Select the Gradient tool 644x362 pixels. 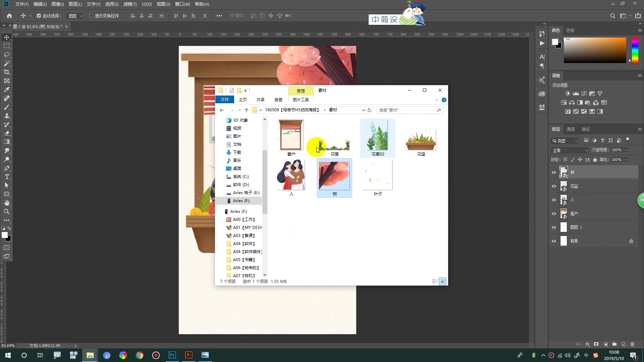click(x=7, y=142)
